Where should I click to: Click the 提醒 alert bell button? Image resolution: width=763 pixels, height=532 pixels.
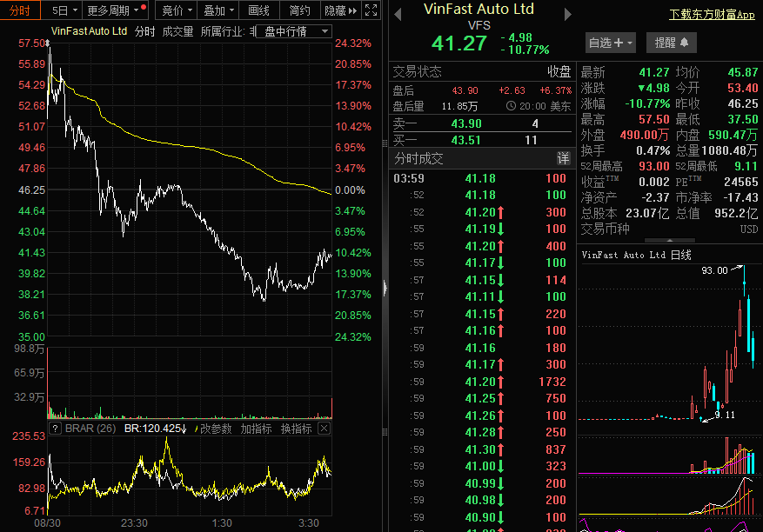[672, 43]
